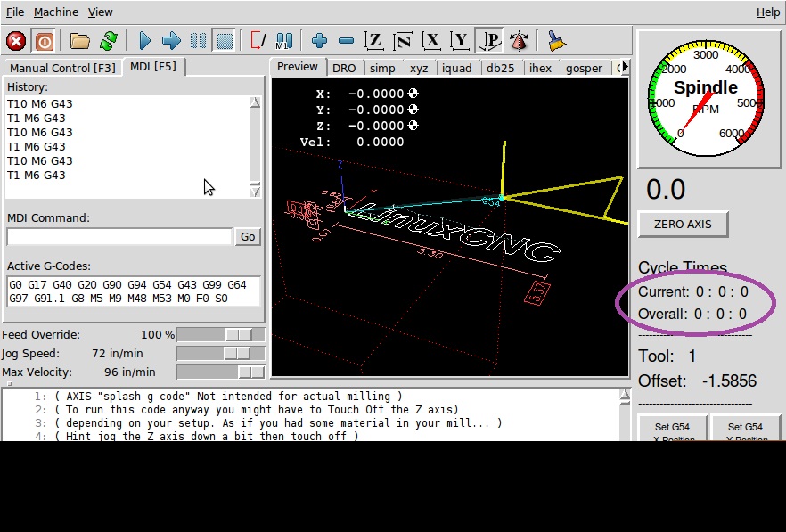Zoom in the preview
This screenshot has height=532, width=786.
pyautogui.click(x=319, y=41)
